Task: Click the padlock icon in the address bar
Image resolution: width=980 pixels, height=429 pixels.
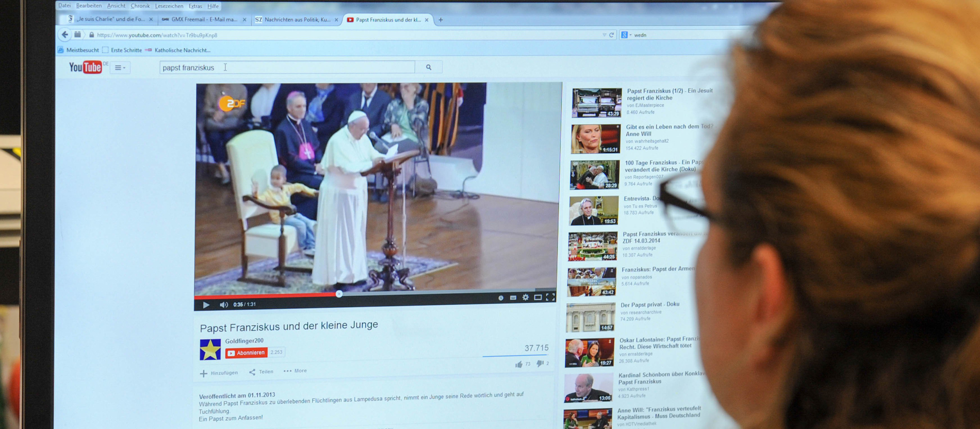Action: [91, 35]
